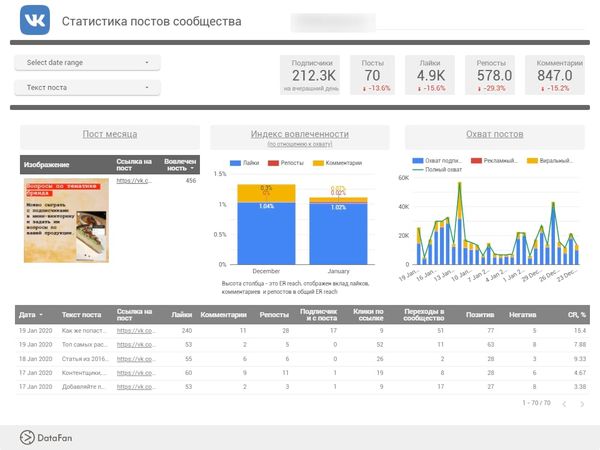Click the DataFan logo icon

click(27, 436)
